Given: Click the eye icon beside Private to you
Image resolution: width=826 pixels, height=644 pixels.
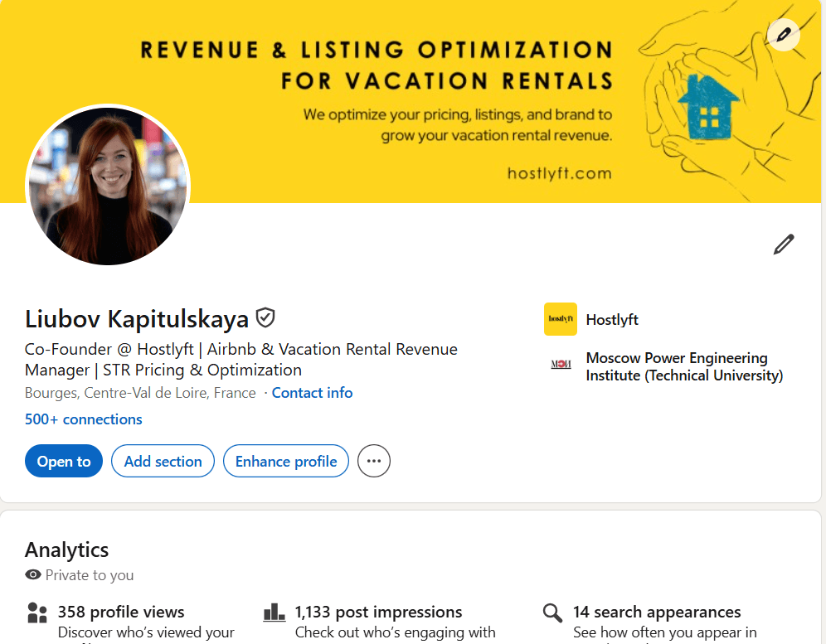Looking at the screenshot, I should pyautogui.click(x=32, y=574).
